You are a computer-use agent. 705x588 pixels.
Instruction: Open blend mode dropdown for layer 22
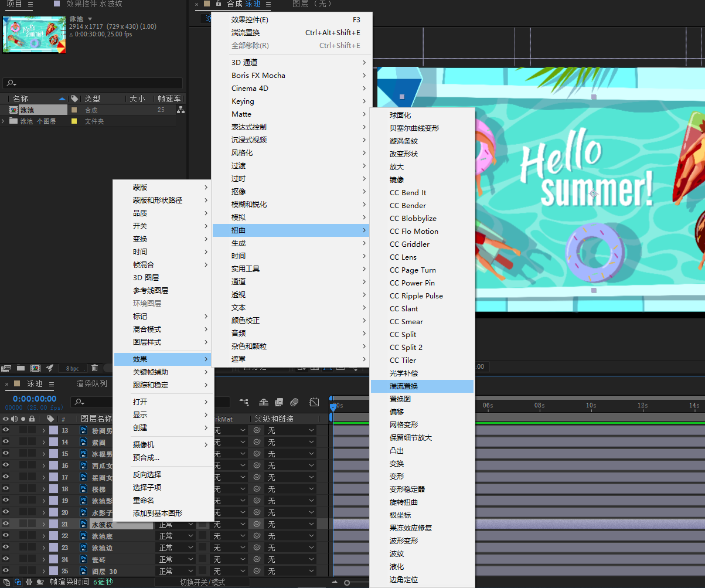[x=176, y=536]
